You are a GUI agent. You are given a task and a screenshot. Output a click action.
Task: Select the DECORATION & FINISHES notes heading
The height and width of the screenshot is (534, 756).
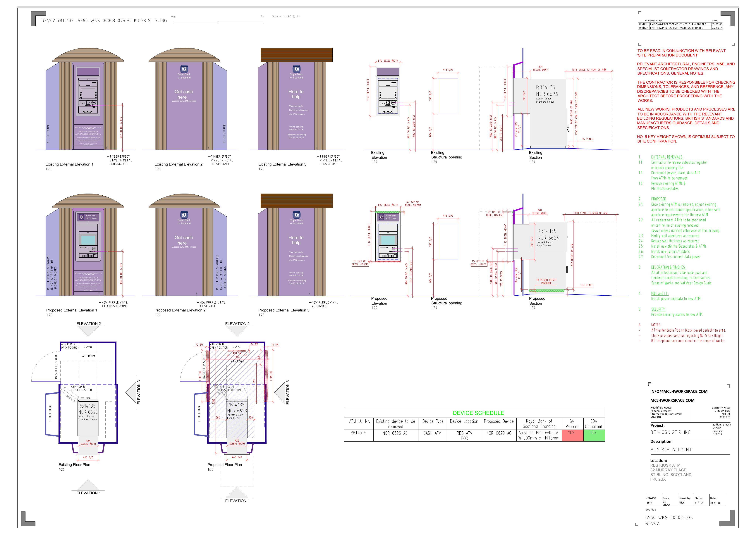(668, 267)
